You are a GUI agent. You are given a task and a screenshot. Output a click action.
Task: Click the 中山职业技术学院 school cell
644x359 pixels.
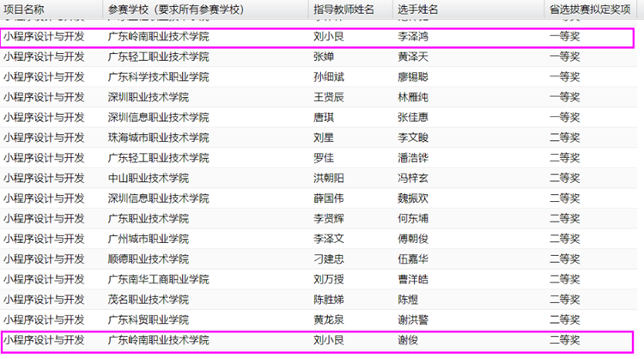pos(148,178)
